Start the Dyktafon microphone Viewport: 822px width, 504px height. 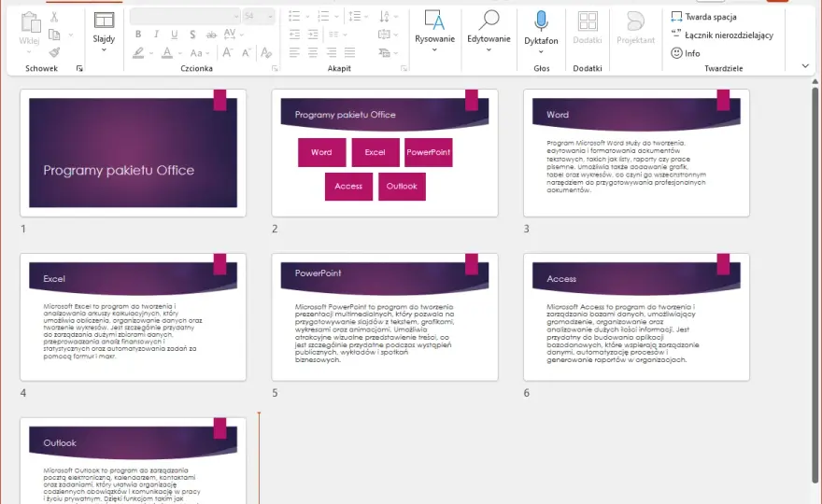tap(541, 21)
